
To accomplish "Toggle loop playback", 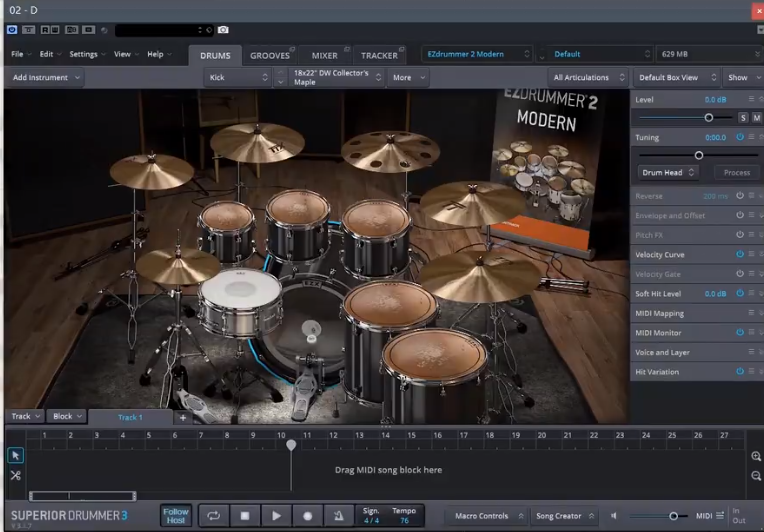I will coord(213,515).
